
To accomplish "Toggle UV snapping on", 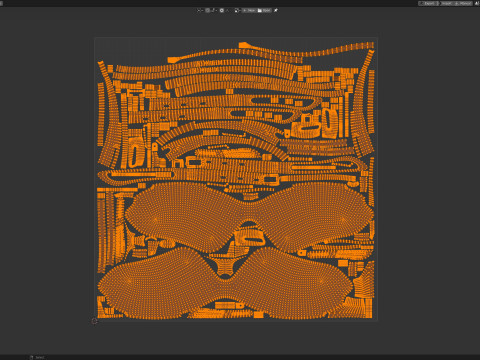I will point(207,10).
